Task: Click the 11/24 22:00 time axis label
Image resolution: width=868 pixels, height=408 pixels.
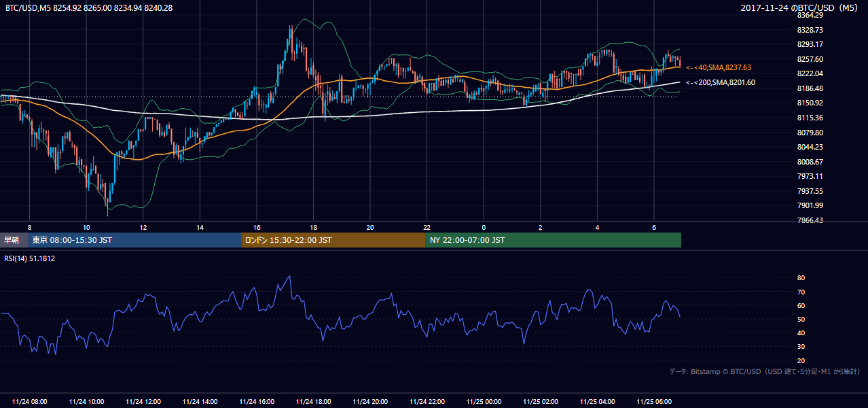Action: click(427, 402)
